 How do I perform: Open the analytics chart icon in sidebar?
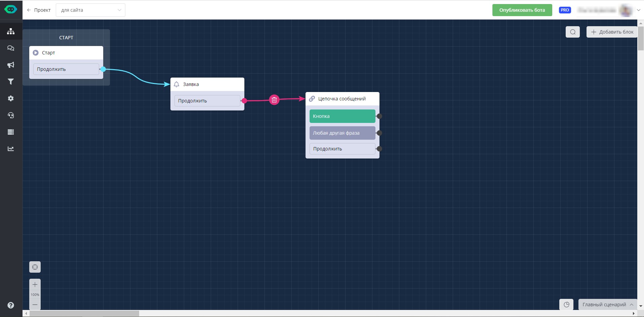[x=11, y=149]
